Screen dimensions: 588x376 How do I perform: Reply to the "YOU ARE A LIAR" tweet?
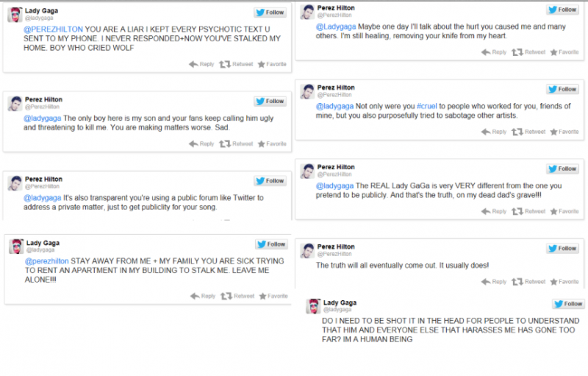(x=202, y=64)
